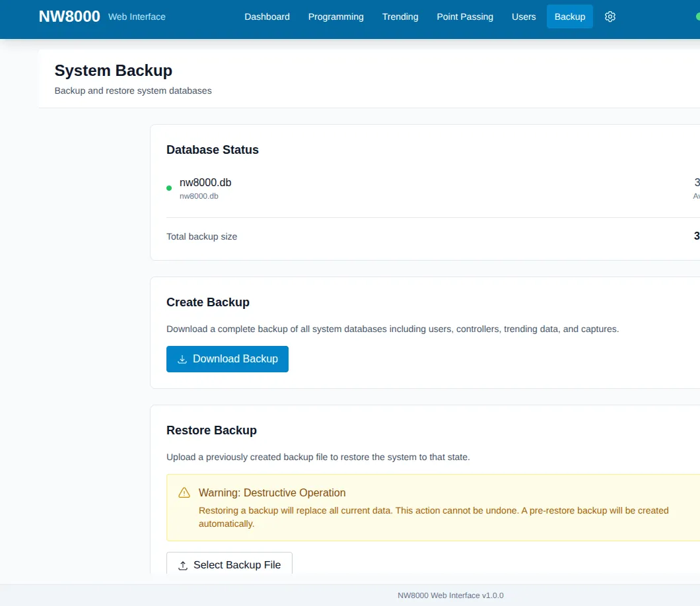The width and height of the screenshot is (700, 606).
Task: Click the footer 'NW8000 Web Interface v1.0.0' text
Action: tap(450, 595)
